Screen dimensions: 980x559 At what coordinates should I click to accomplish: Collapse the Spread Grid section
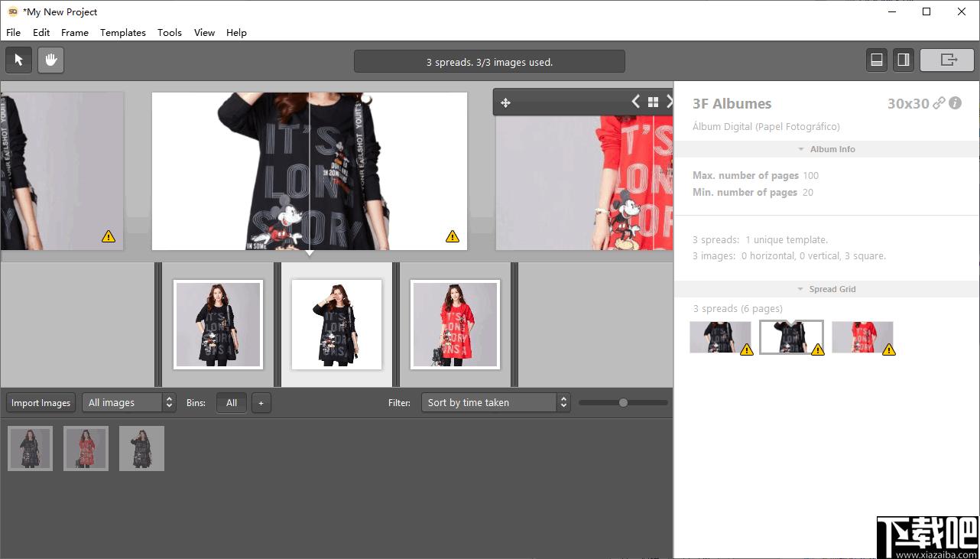[826, 289]
